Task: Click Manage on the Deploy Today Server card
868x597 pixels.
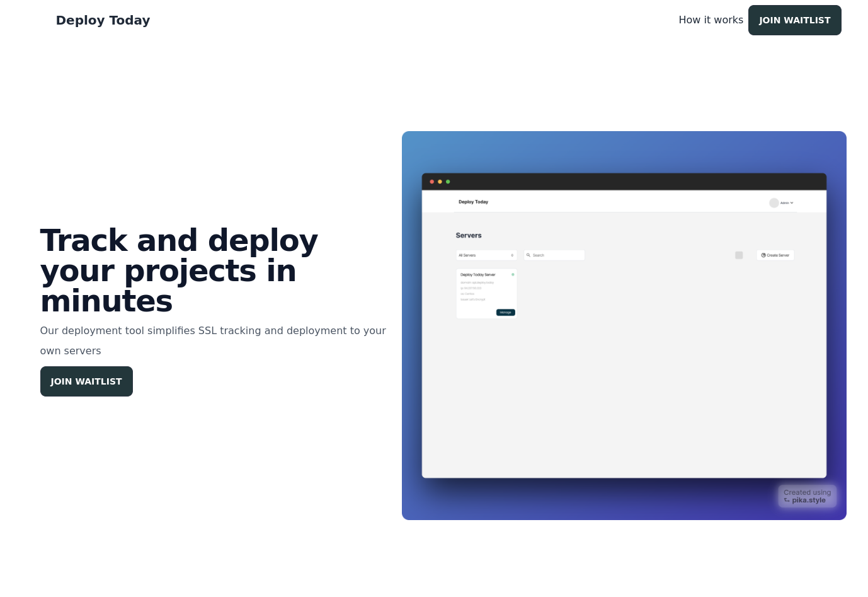Action: [505, 312]
